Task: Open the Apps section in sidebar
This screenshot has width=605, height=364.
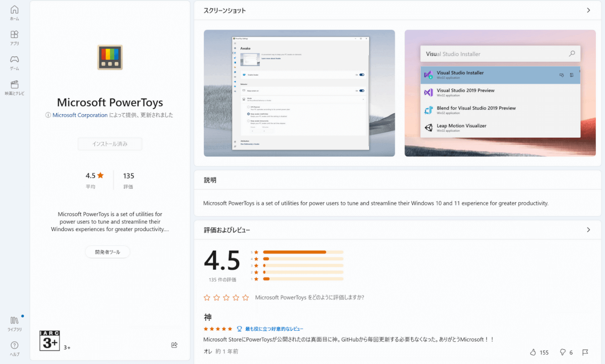Action: point(15,38)
